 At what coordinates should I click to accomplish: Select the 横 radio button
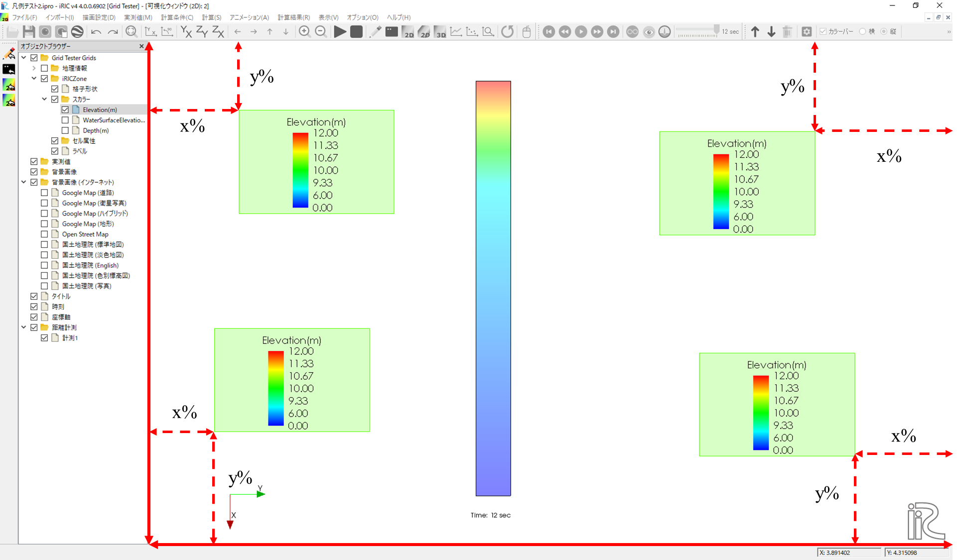pos(862,31)
